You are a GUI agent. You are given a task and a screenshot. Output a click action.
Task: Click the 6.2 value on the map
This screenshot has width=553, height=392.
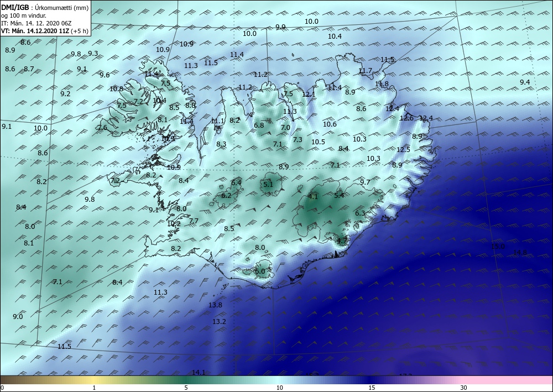click(226, 195)
